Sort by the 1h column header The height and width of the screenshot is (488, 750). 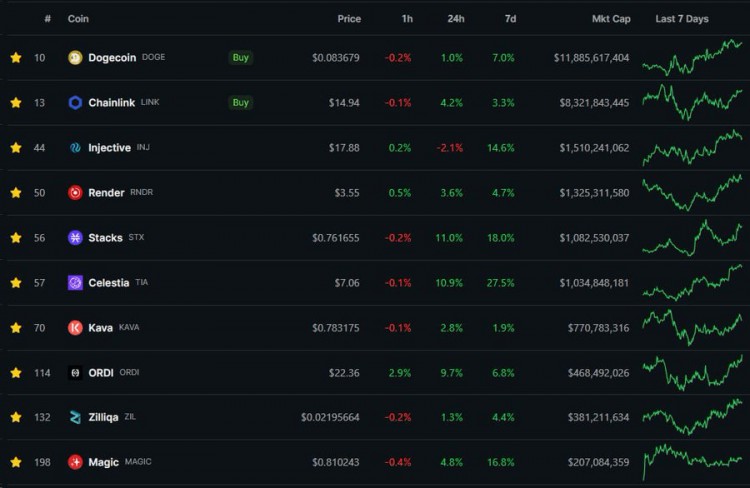coord(407,19)
